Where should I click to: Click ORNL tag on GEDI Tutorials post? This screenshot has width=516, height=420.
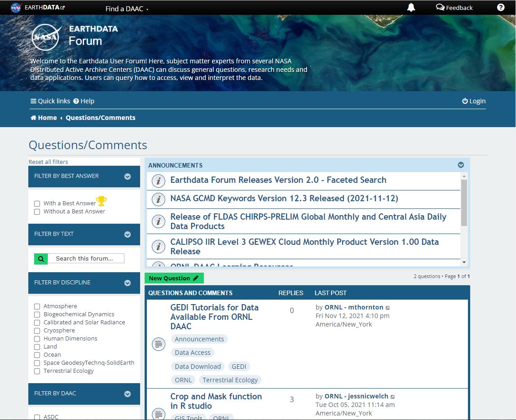(183, 380)
